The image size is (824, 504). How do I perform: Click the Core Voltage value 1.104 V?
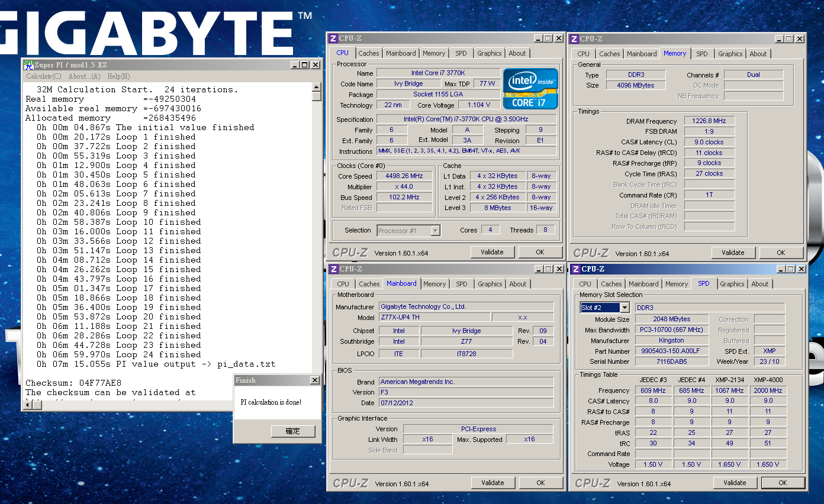479,105
